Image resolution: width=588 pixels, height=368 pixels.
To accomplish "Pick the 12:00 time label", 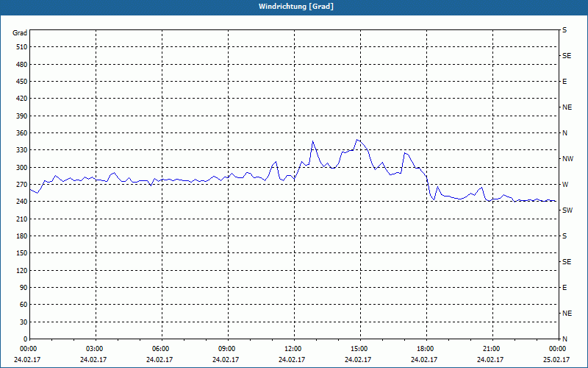I will pyautogui.click(x=293, y=349).
